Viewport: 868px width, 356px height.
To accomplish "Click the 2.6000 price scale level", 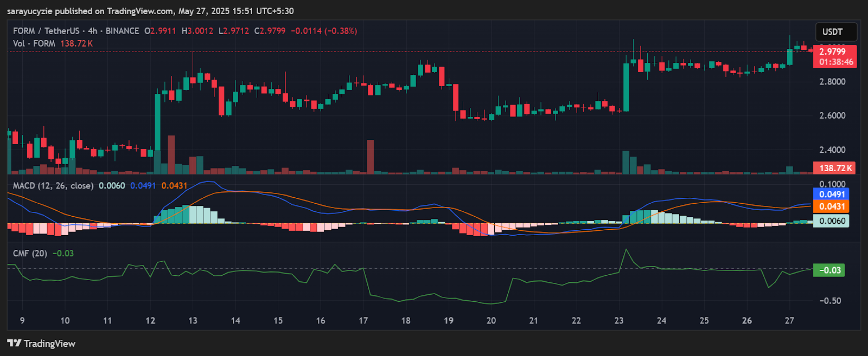I will pos(832,115).
